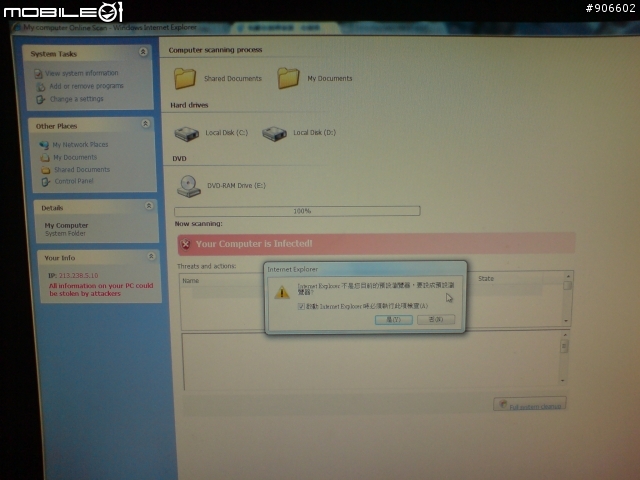Click the IP address 213.238.5.10
640x480 pixels.
[x=78, y=276]
